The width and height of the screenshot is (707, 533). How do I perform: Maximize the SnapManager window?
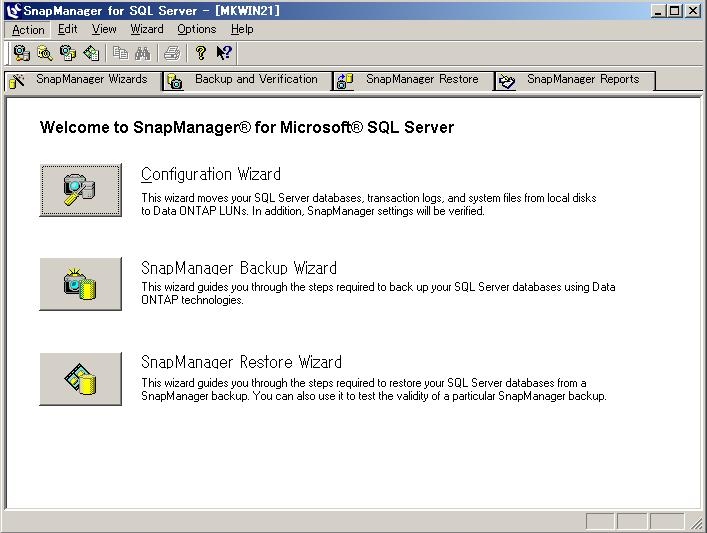coord(675,11)
